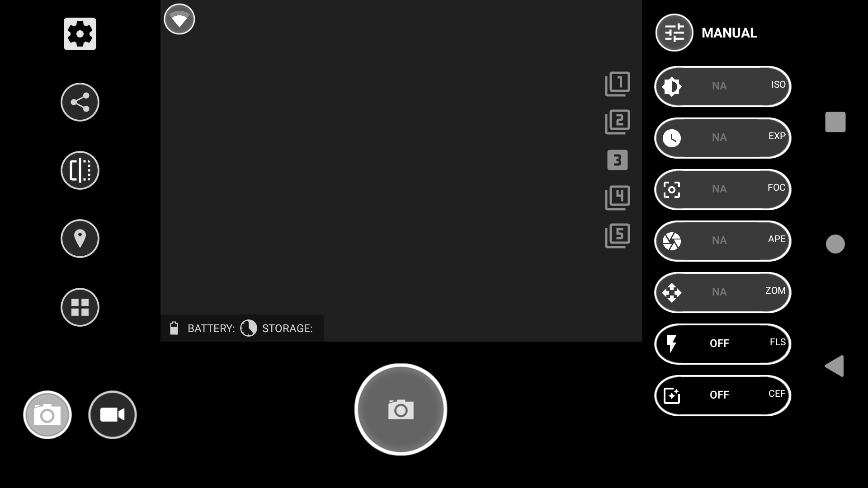The image size is (868, 488).
Task: Tap the Wi-Fi connection status icon
Action: click(x=179, y=19)
